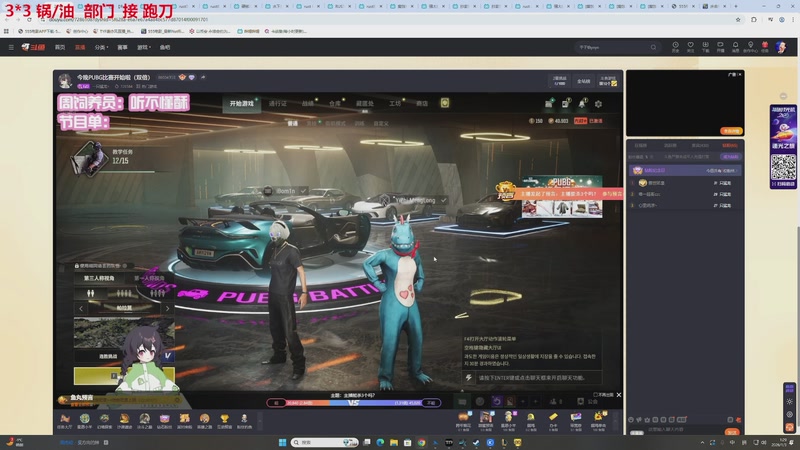The image size is (800, 450).
Task: Click the taskbar search box
Action: (324, 442)
